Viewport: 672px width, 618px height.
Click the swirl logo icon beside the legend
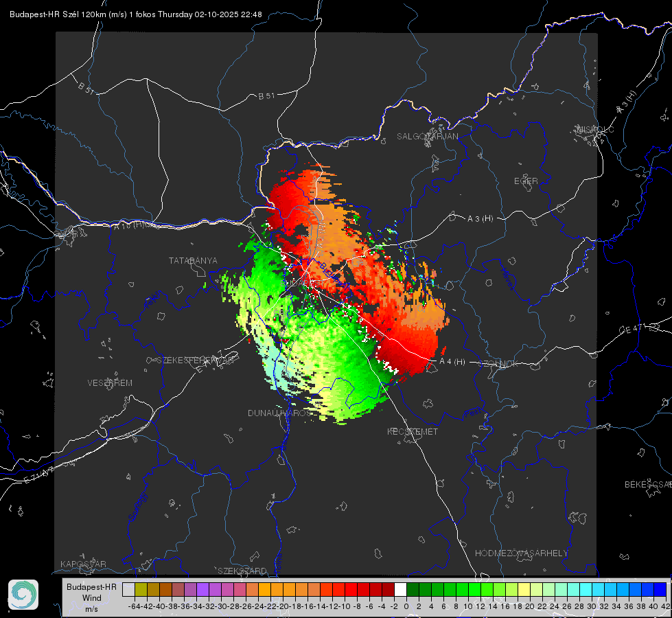pyautogui.click(x=23, y=595)
